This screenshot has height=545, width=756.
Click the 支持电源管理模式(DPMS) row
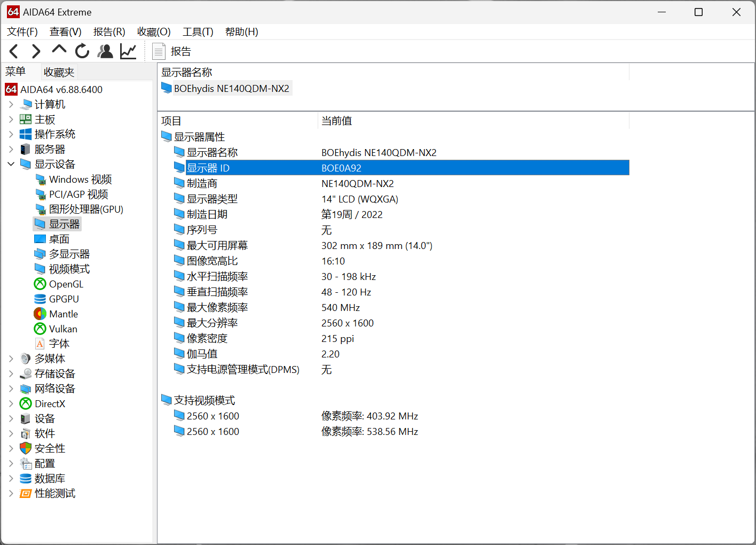click(401, 369)
